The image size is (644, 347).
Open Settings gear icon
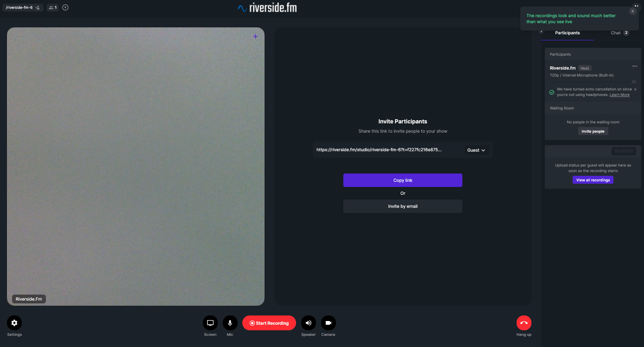point(14,323)
